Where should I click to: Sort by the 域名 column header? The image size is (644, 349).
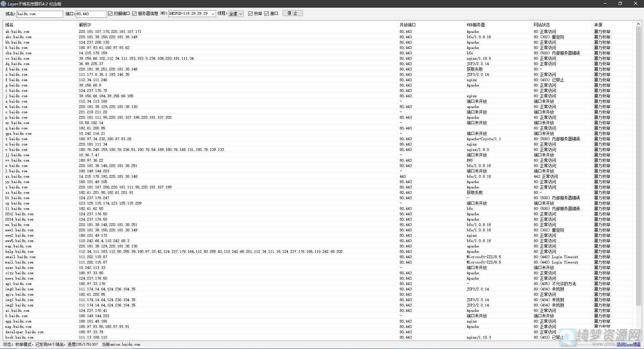click(x=40, y=25)
